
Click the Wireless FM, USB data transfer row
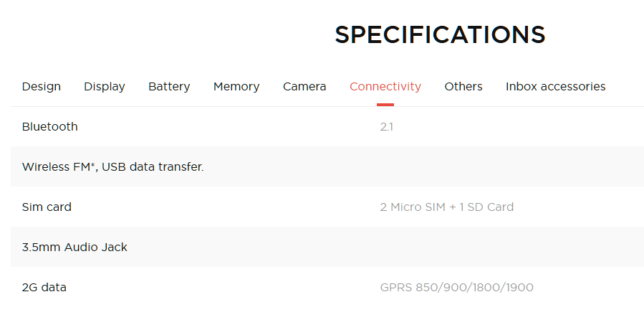(327, 166)
